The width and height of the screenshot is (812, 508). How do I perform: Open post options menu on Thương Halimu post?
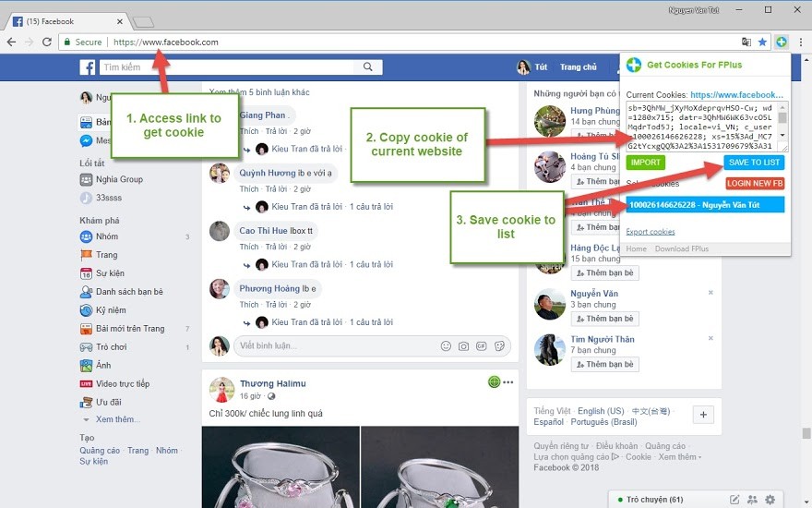(x=508, y=382)
